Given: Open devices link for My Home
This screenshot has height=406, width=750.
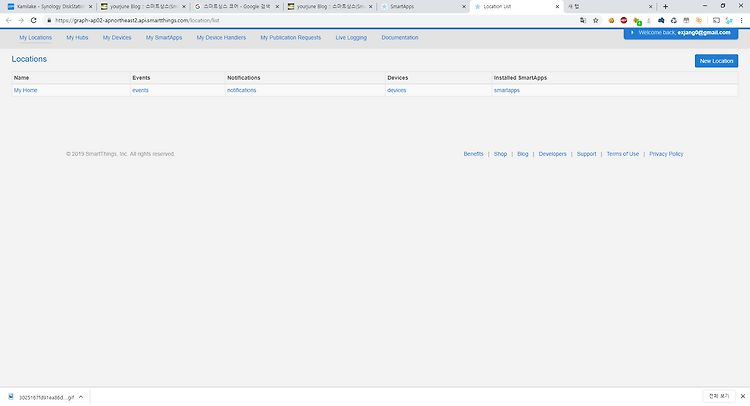Looking at the screenshot, I should pyautogui.click(x=397, y=90).
